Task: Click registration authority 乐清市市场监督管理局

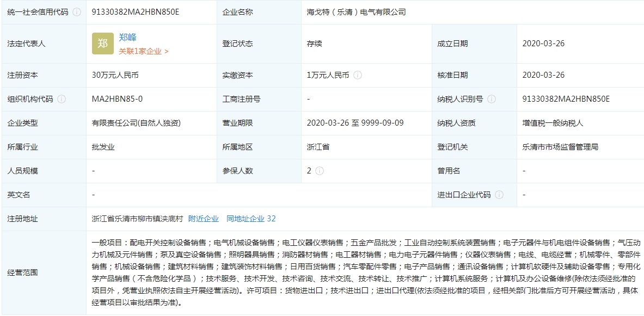Action: pyautogui.click(x=560, y=147)
